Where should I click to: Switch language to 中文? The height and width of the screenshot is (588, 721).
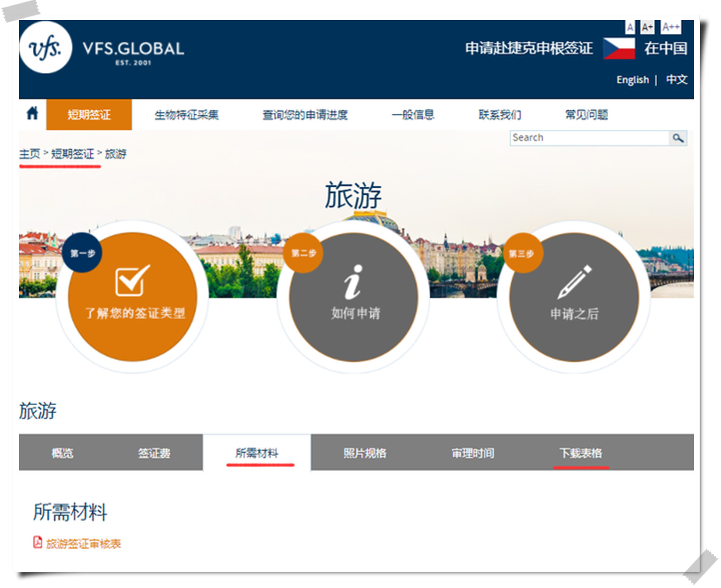(x=676, y=80)
